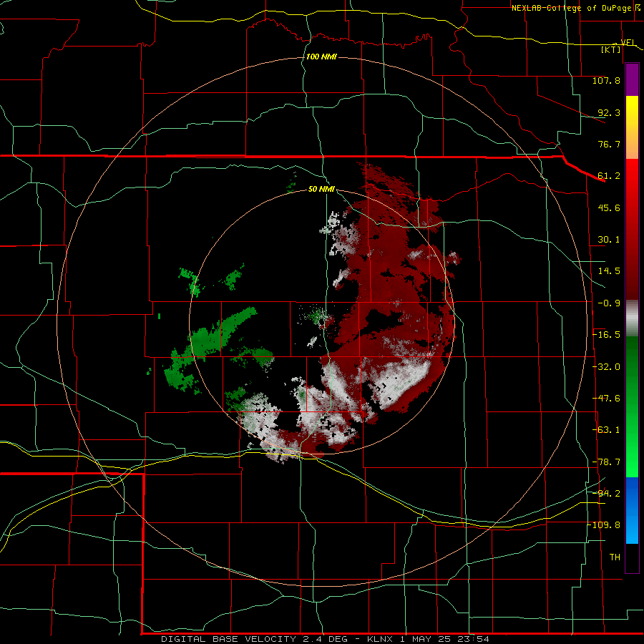Click the 50 NMI range ring label
This screenshot has height=644, width=644.
(321, 189)
